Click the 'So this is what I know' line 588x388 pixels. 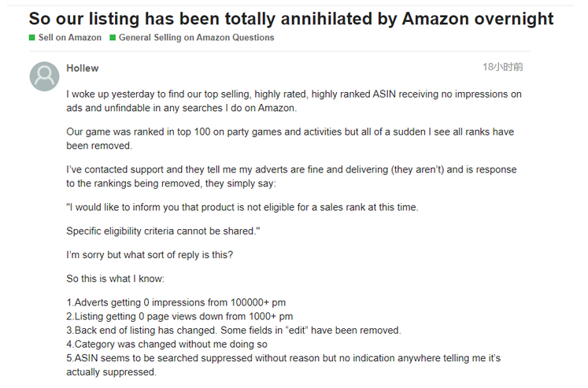116,279
